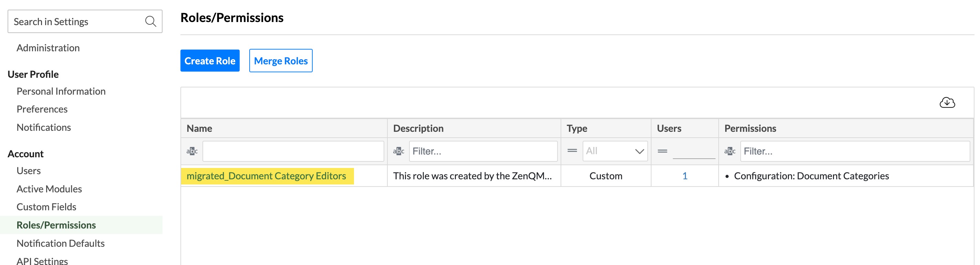Open the Description column abc filter operator

tap(398, 151)
